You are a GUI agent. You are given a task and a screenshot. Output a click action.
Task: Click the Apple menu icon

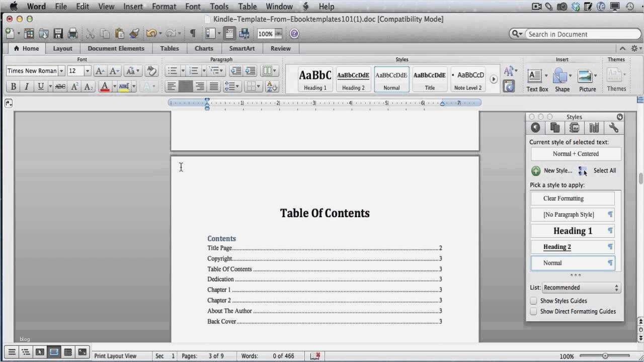pos(14,7)
